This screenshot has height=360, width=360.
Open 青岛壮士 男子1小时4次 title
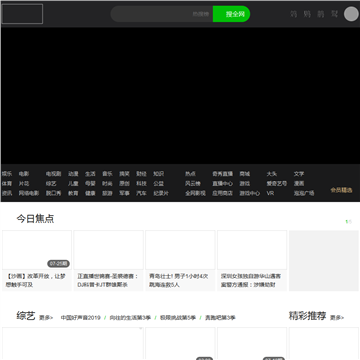tap(179, 281)
